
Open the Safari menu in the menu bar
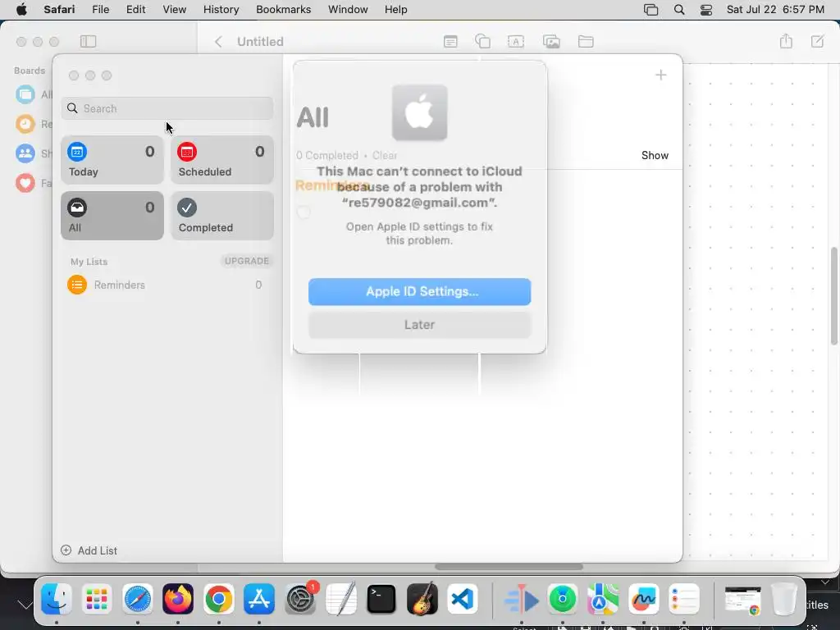pyautogui.click(x=59, y=9)
